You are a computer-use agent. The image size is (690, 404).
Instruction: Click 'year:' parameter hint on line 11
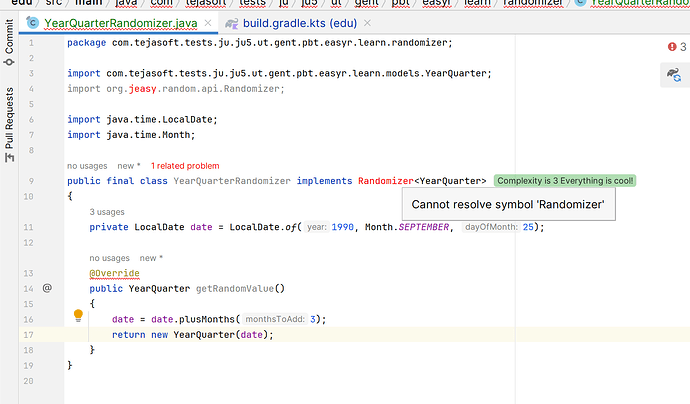pos(317,227)
